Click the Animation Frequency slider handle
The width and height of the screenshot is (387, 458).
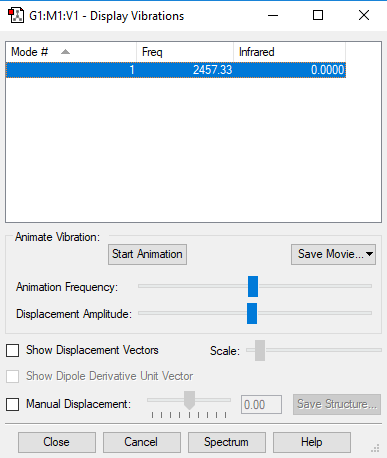click(253, 286)
